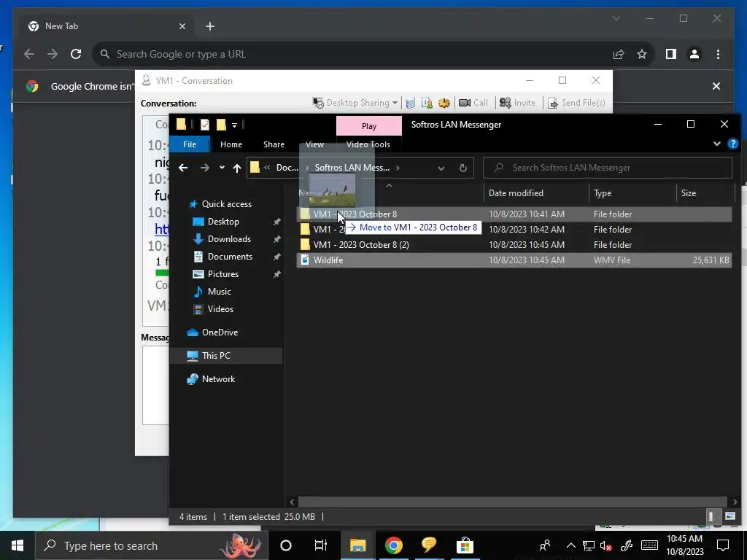Image resolution: width=747 pixels, height=560 pixels.
Task: Click the message history icon in Conversation toolbar
Action: coord(410,103)
